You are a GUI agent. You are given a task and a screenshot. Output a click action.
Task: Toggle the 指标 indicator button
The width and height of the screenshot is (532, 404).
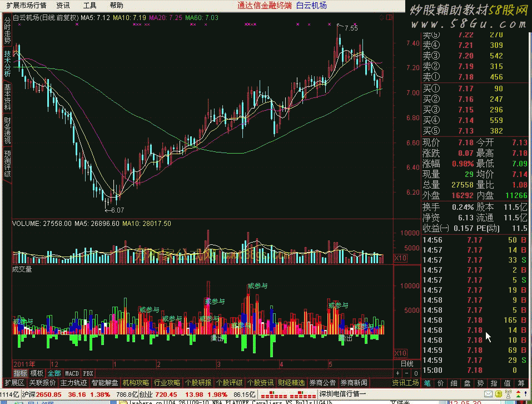(x=21, y=373)
